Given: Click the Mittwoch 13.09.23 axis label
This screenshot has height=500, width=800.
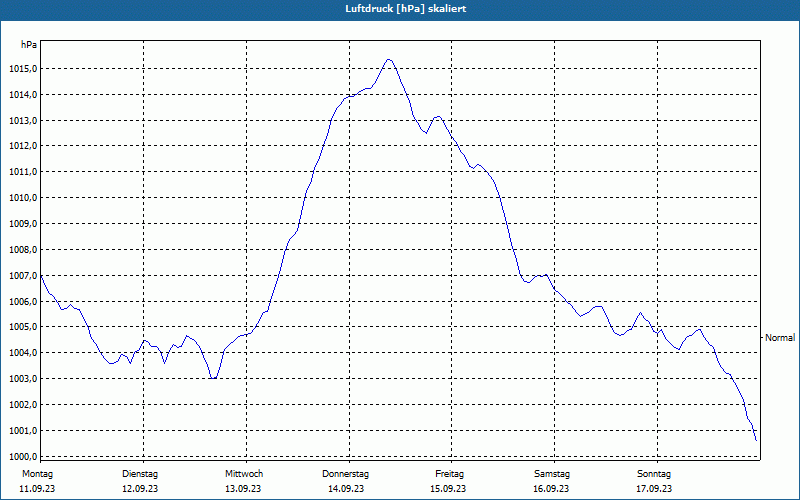Looking at the screenshot, I should 243,481.
